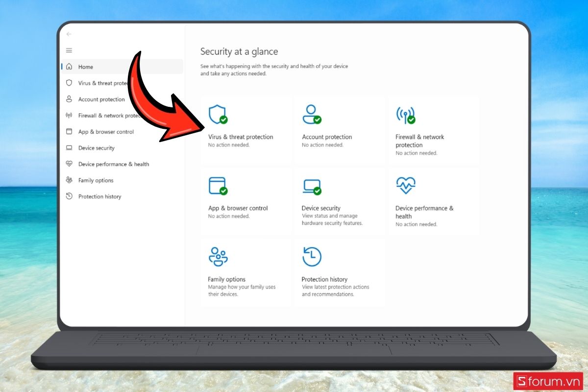Click the large antenna icon on Firewall tile
Viewport: 588px width, 392px height.
pos(405,115)
